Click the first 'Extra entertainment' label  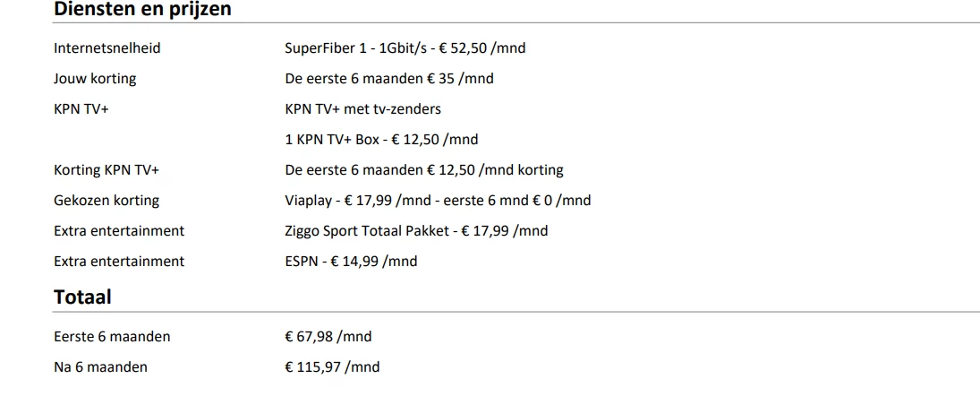point(119,231)
